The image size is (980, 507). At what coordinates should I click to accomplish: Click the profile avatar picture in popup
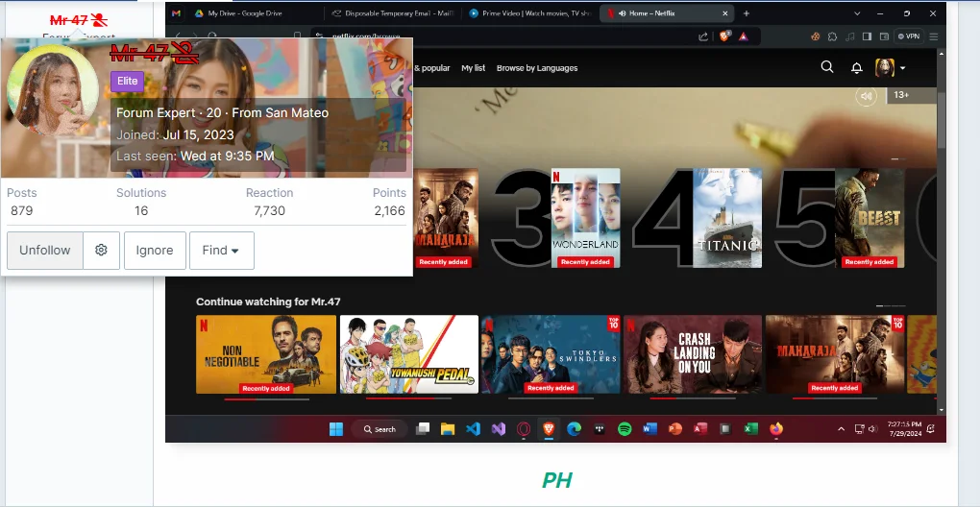pyautogui.click(x=53, y=90)
